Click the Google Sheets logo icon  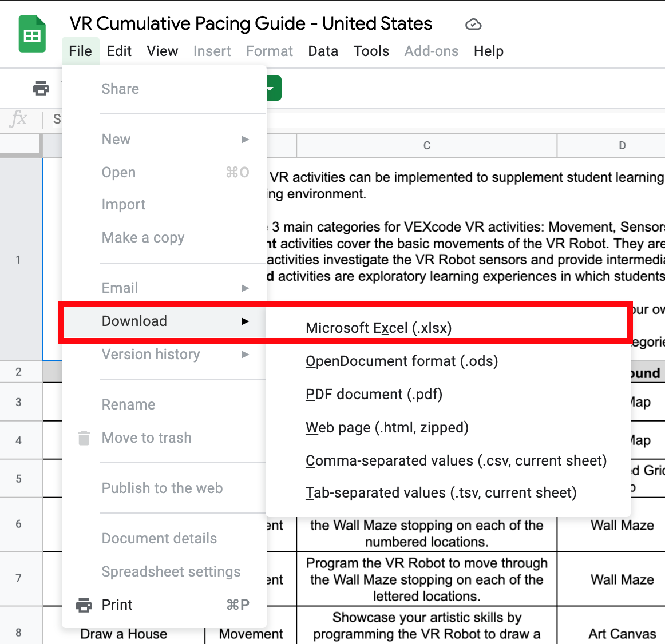[31, 34]
